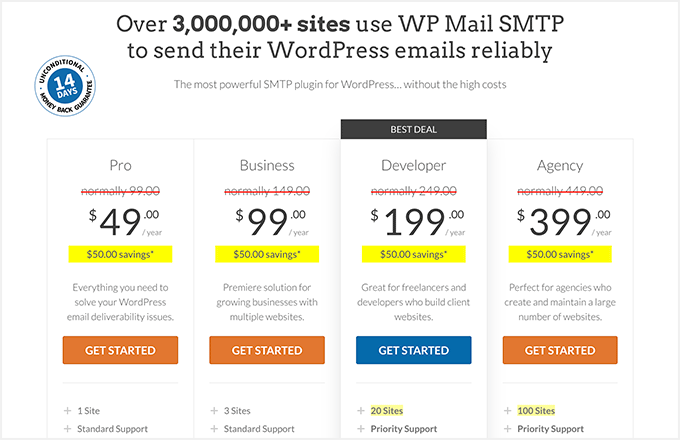Click plus icon beside Business plan Standard Support
This screenshot has height=440, width=680.
point(214,430)
